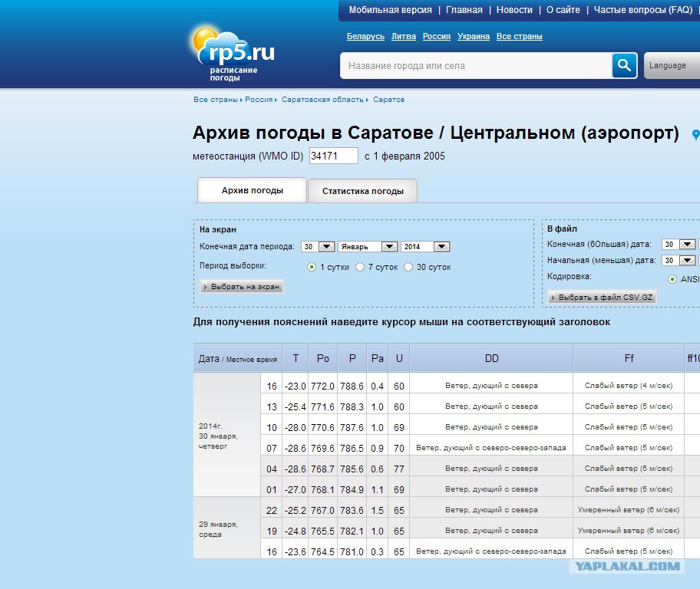Open the Январь month dropdown
The height and width of the screenshot is (589, 700).
tap(368, 246)
